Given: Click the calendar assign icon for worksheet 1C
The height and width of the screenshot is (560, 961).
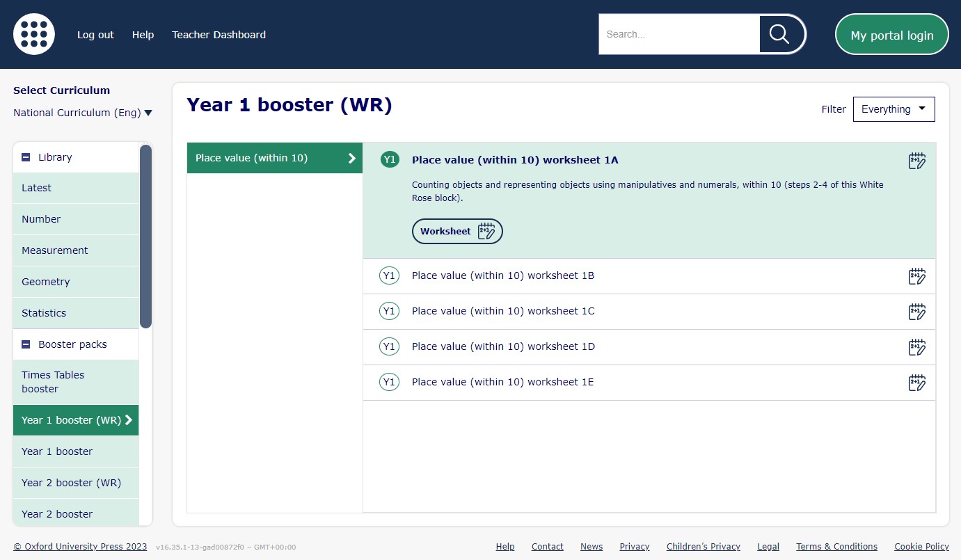Looking at the screenshot, I should 917,312.
